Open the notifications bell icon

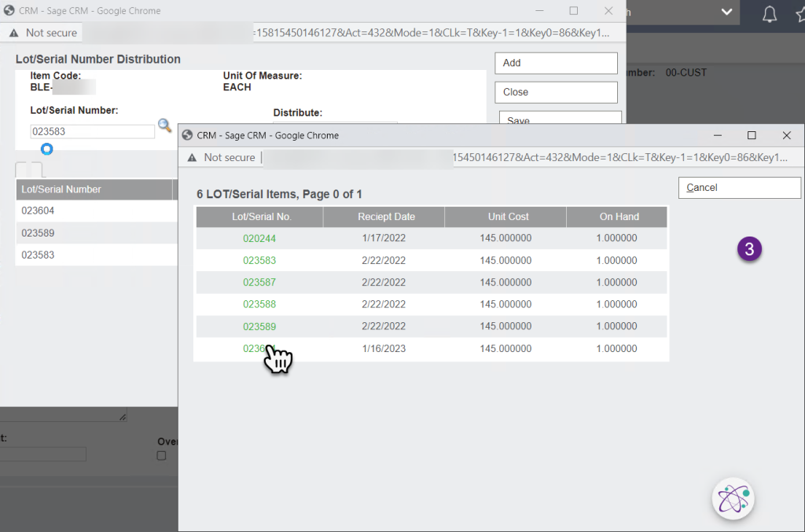pos(769,14)
